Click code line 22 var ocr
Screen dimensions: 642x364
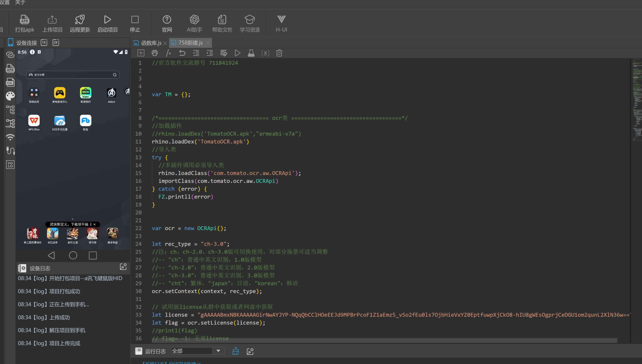click(189, 228)
